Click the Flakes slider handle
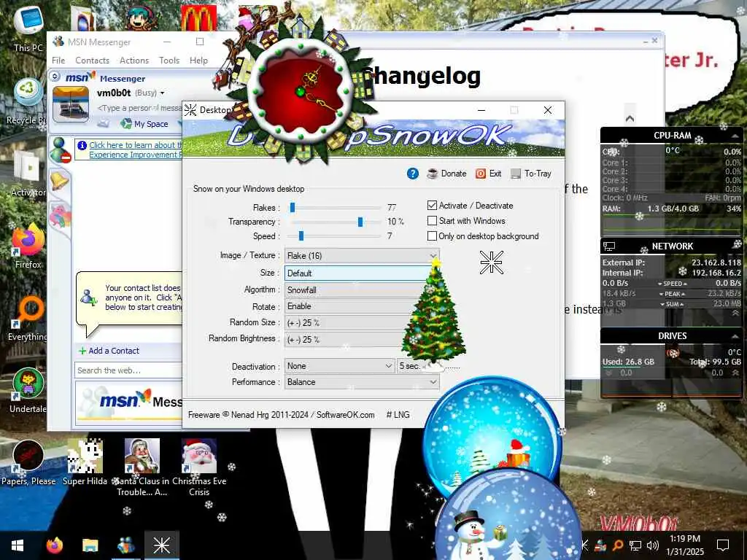 click(x=293, y=208)
